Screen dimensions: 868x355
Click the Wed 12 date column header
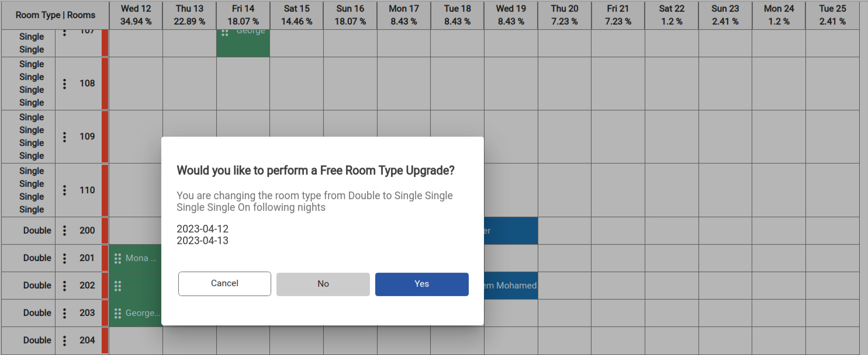(x=136, y=14)
